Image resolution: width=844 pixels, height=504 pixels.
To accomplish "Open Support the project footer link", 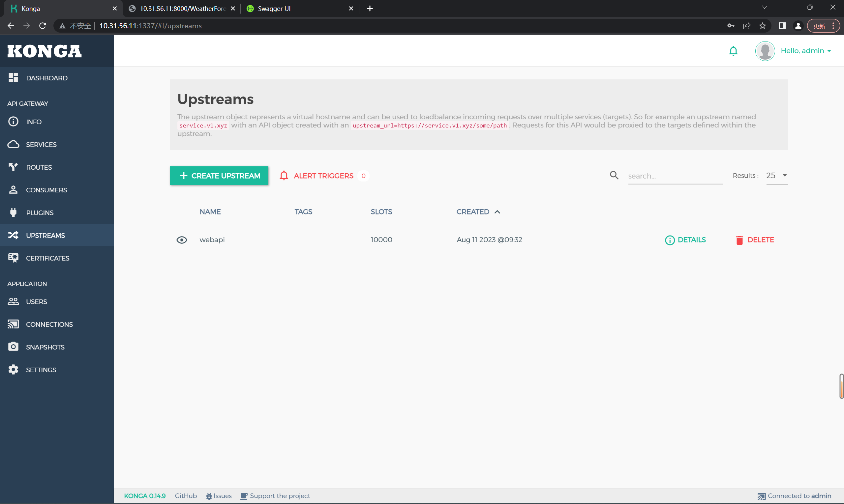I will tap(275, 496).
